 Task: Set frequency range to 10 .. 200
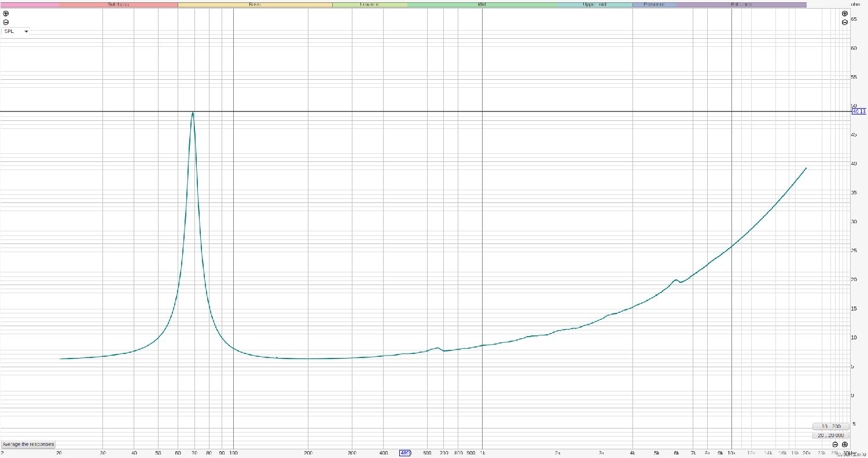pyautogui.click(x=830, y=426)
